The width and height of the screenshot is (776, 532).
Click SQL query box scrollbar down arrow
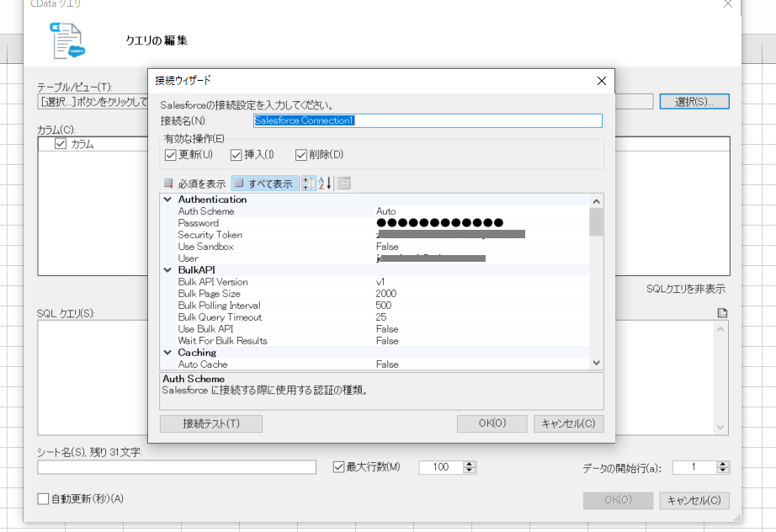[720, 427]
